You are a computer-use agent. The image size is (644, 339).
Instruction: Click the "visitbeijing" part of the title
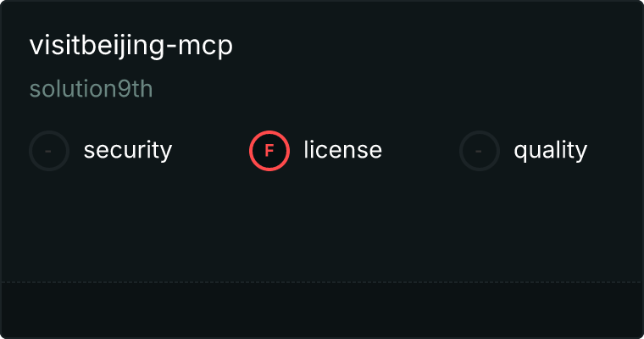pos(97,46)
